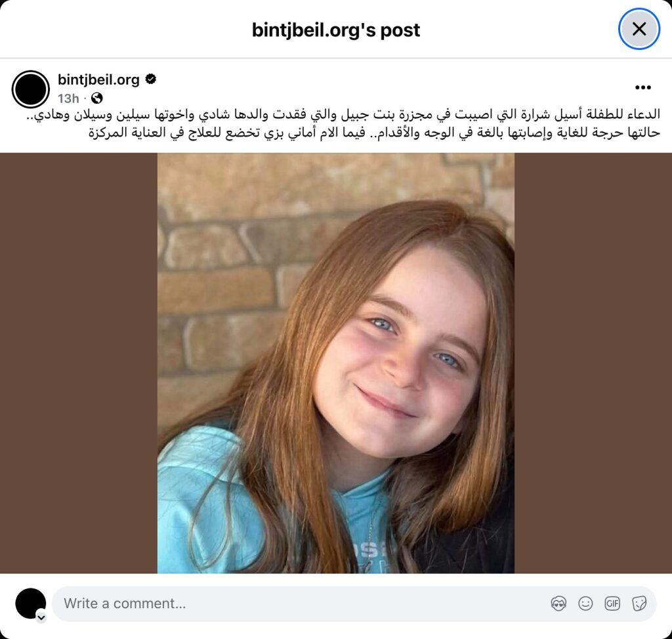
Task: Click the caption line starting حالتها حرجة
Action: pyautogui.click(x=374, y=133)
